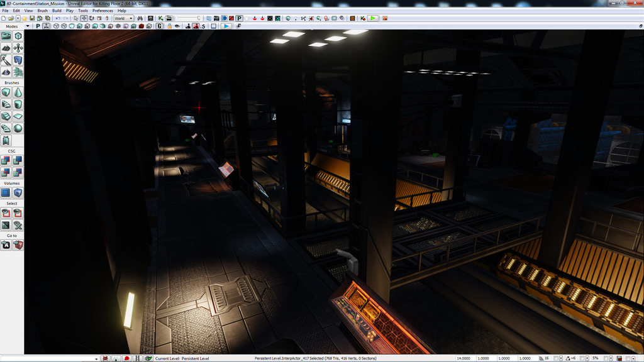Toggle scale grid snapping checkbox
Image resolution: width=644 pixels, height=362 pixels.
pos(606,358)
